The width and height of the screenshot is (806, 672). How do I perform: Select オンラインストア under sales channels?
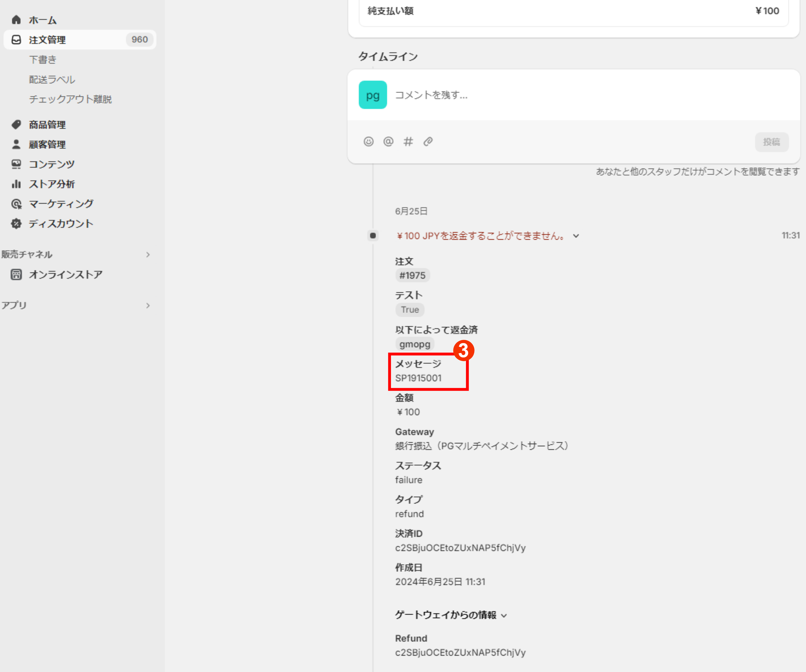(x=66, y=274)
